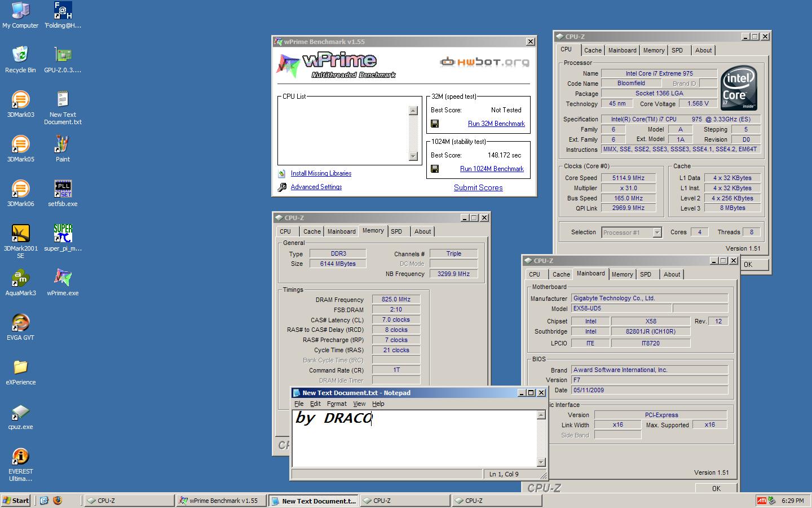812x508 pixels.
Task: Click the Core Speed value 5114.9 MHz
Action: pos(628,178)
